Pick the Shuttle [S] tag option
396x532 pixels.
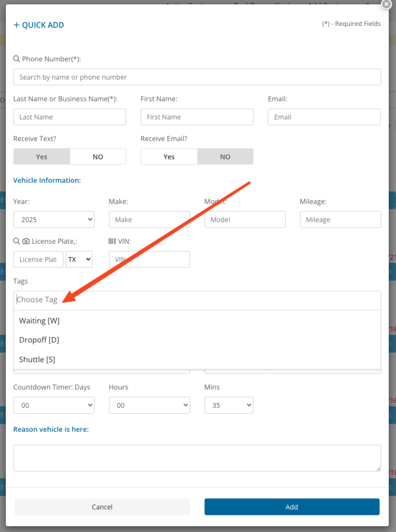click(37, 359)
